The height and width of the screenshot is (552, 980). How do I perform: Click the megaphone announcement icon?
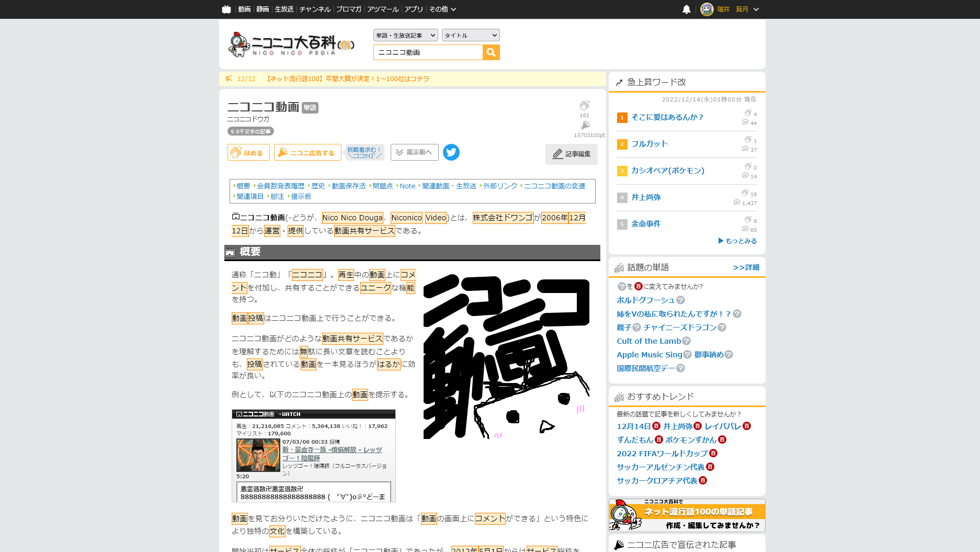click(229, 78)
